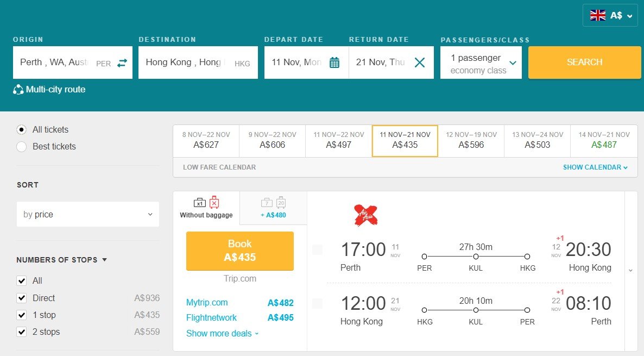The image size is (644, 356).
Task: Click the 20kg checked baggage icon
Action: pyautogui.click(x=281, y=202)
